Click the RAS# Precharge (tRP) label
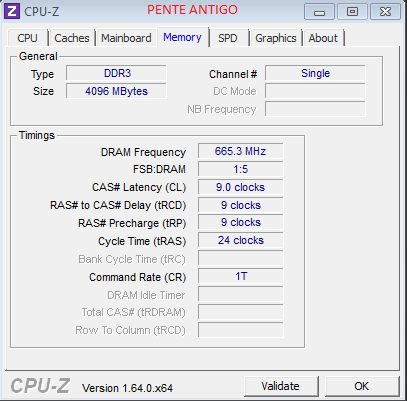The height and width of the screenshot is (401, 407). tap(132, 223)
